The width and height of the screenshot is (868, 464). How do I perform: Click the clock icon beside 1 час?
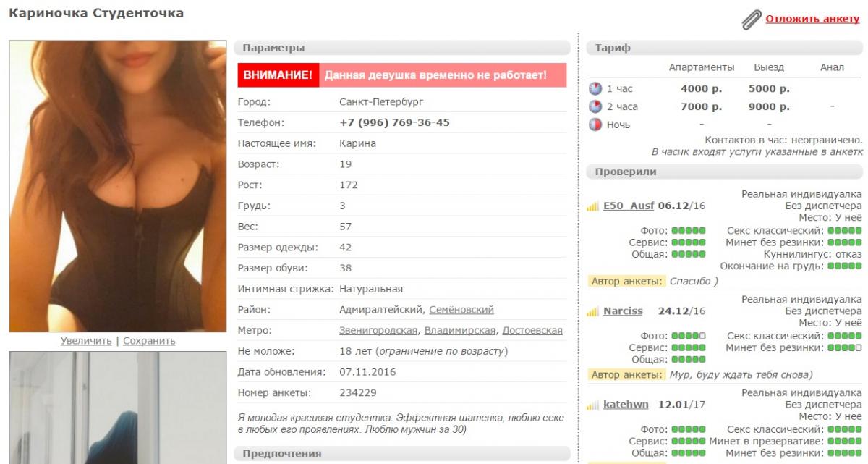pos(595,89)
